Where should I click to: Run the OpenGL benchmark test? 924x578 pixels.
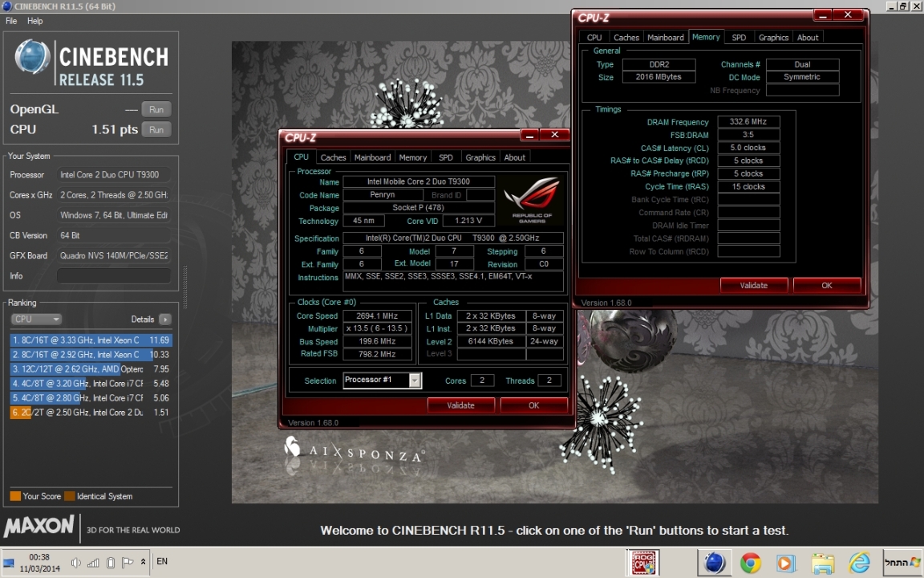click(x=156, y=109)
